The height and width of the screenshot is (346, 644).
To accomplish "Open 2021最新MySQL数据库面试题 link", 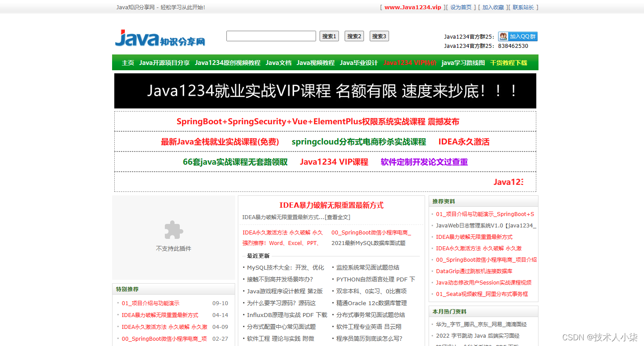I will [x=368, y=243].
